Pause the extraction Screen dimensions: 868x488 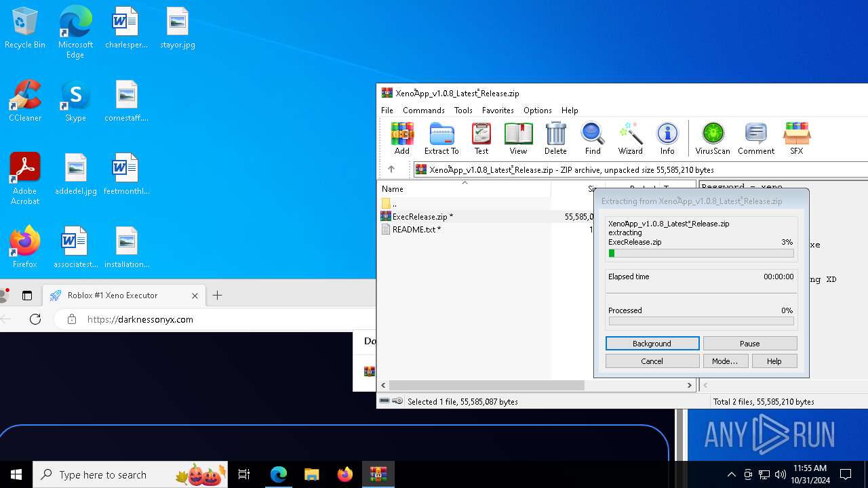[750, 344]
